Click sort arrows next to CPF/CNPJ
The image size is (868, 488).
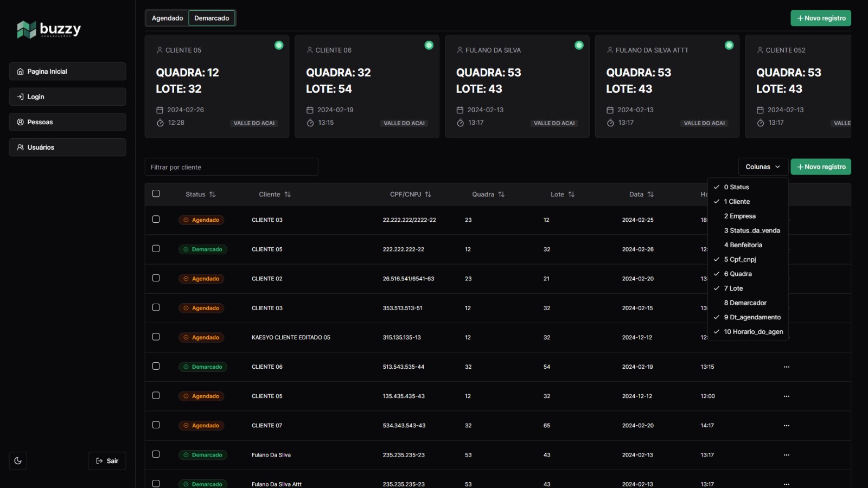click(428, 194)
